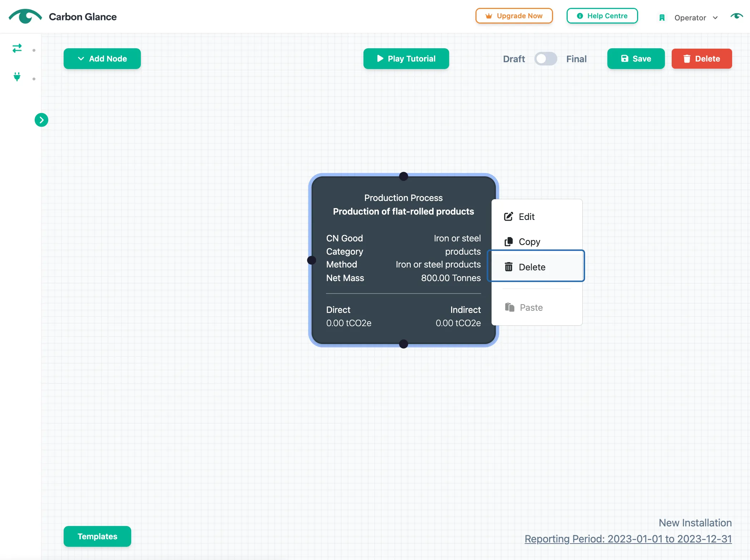The image size is (750, 560).
Task: Select the Production of flat-rolled products title
Action: point(404,211)
